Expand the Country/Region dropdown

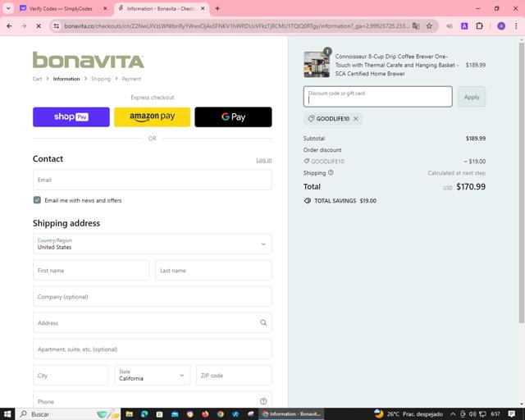click(x=153, y=244)
